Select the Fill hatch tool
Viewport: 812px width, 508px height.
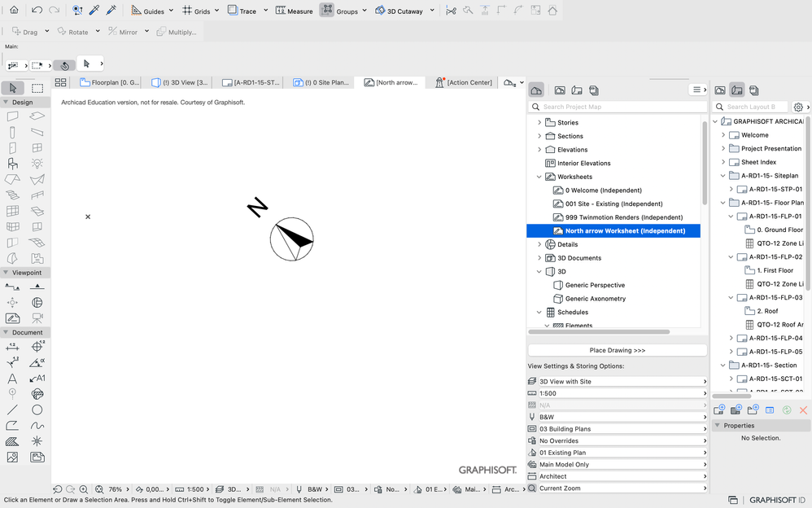(x=12, y=441)
